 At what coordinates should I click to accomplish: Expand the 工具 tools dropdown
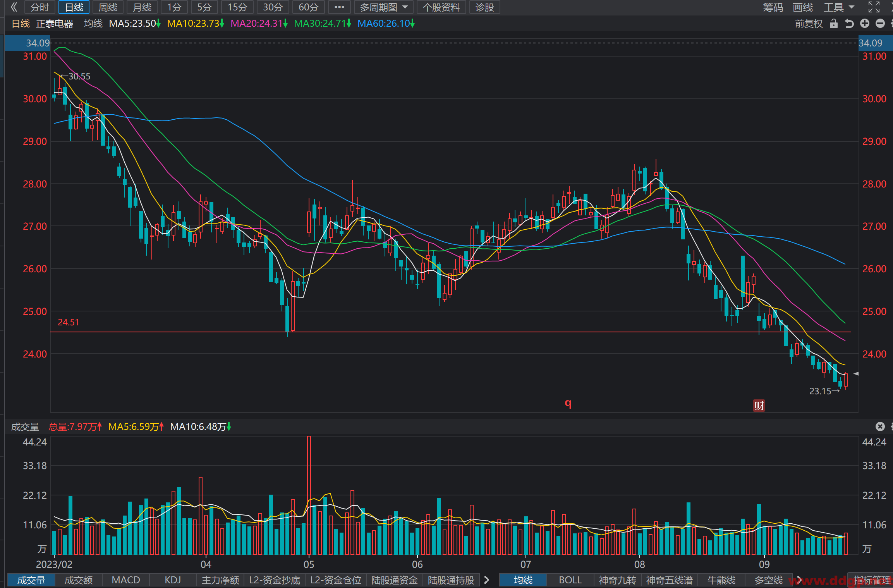coord(839,7)
